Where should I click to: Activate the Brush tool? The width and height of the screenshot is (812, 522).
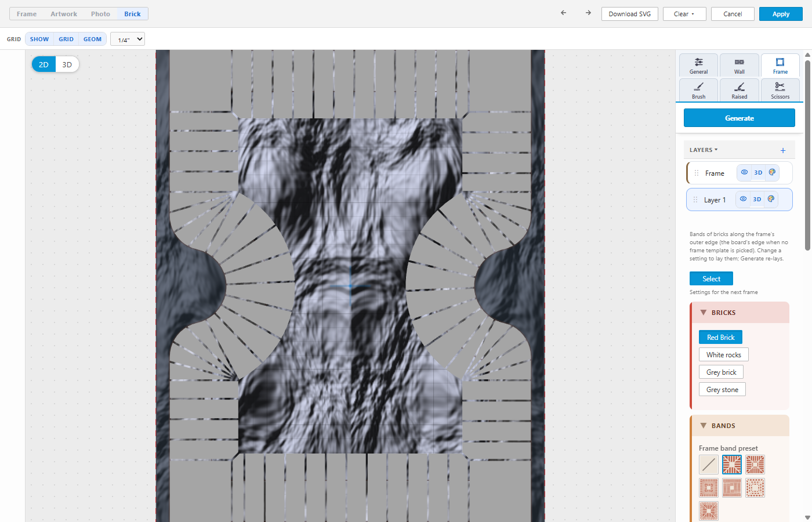[699, 90]
